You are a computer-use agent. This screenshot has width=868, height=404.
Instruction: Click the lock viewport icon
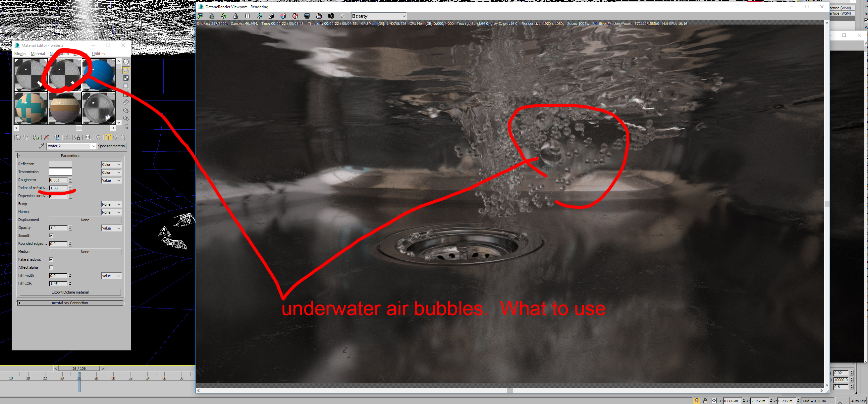pos(236,16)
